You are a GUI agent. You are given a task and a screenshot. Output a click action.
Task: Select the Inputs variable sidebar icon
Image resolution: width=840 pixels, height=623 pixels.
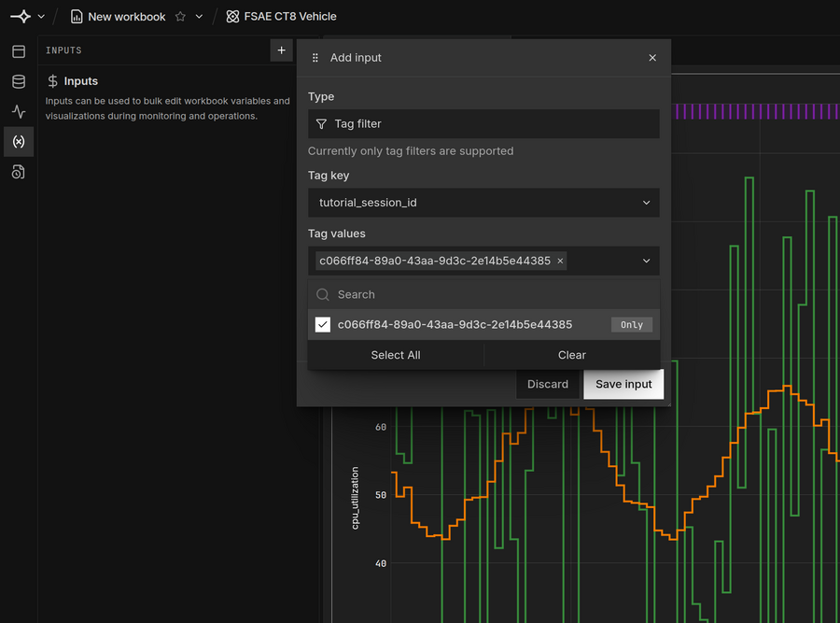(x=19, y=142)
